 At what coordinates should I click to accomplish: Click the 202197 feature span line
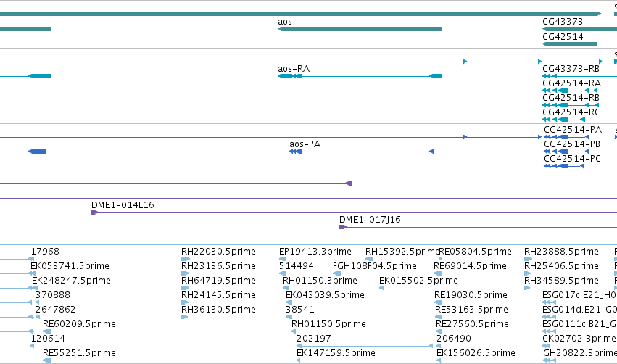(365, 346)
